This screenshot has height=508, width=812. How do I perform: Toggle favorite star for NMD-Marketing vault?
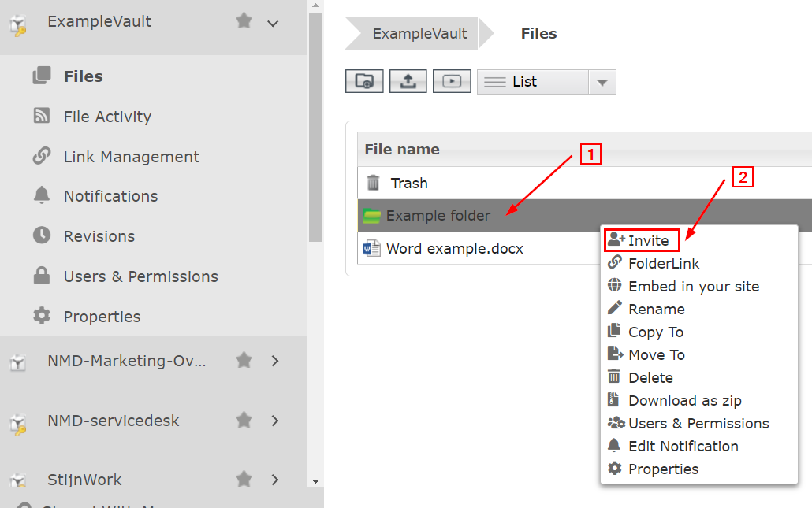point(244,360)
